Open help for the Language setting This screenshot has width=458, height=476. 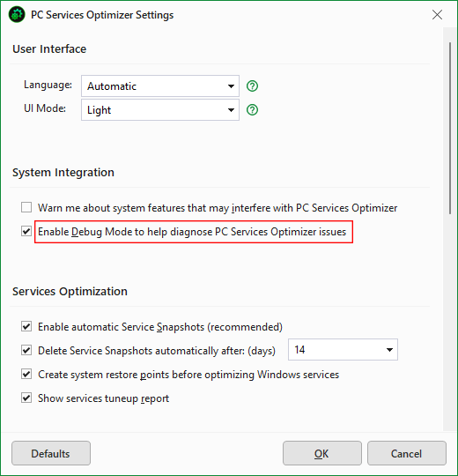(252, 86)
